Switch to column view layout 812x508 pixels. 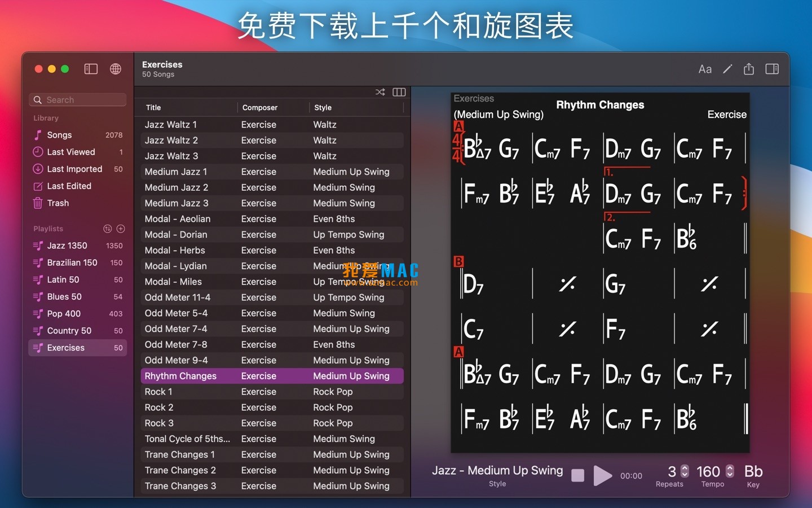click(399, 92)
